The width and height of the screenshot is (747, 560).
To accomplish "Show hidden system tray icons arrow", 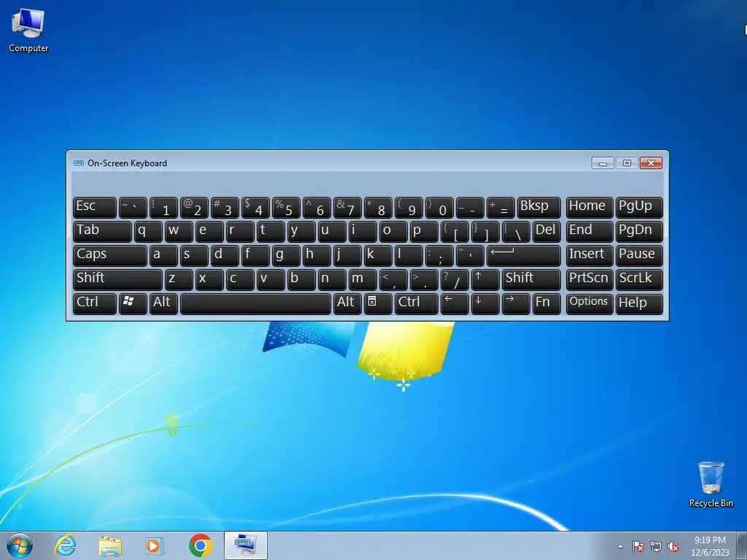I will point(620,546).
